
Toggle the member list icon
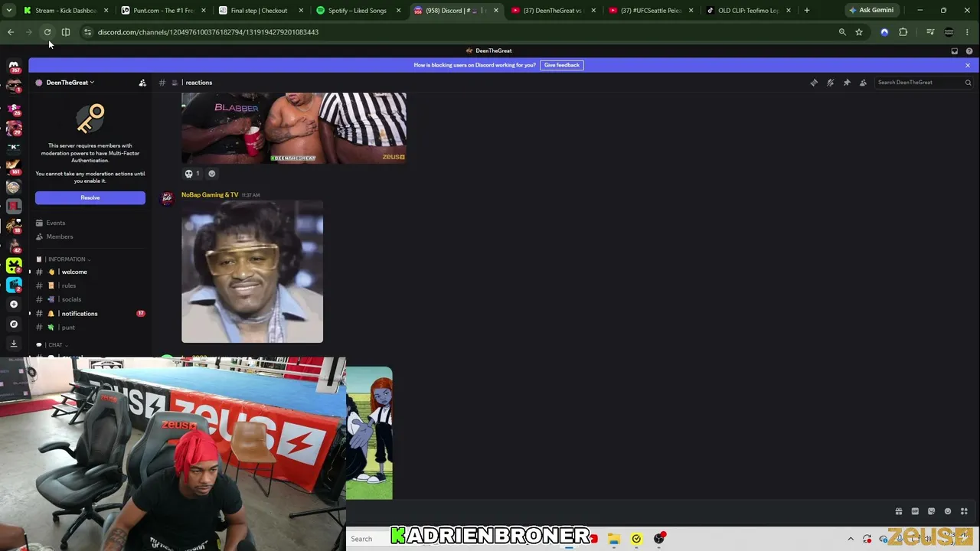(x=863, y=83)
